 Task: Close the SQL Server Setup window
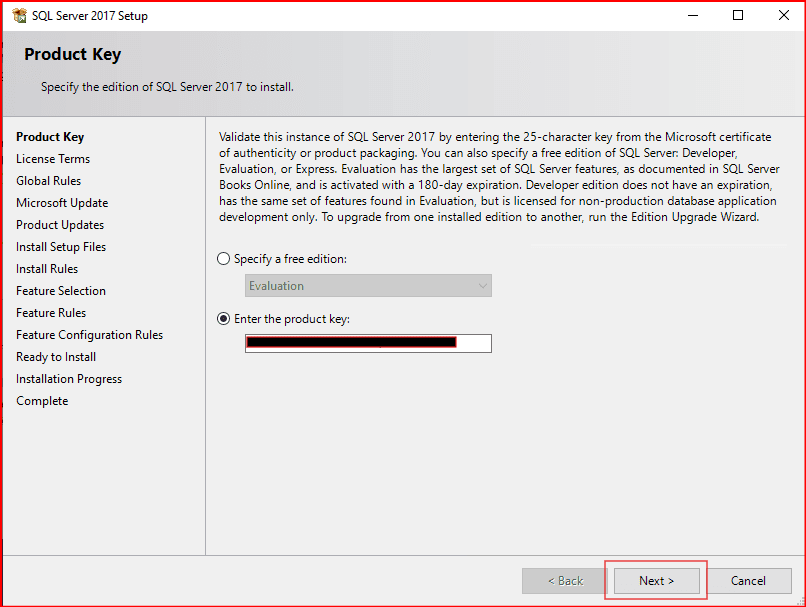[x=783, y=16]
